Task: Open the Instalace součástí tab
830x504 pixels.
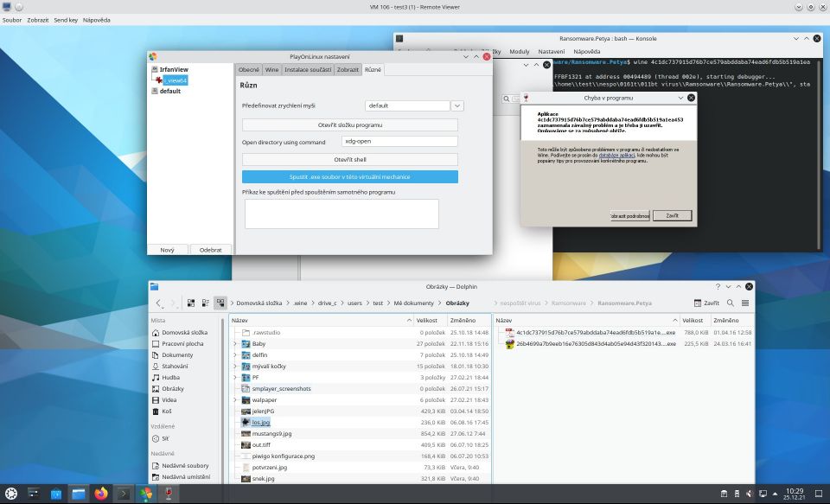Action: (308, 69)
